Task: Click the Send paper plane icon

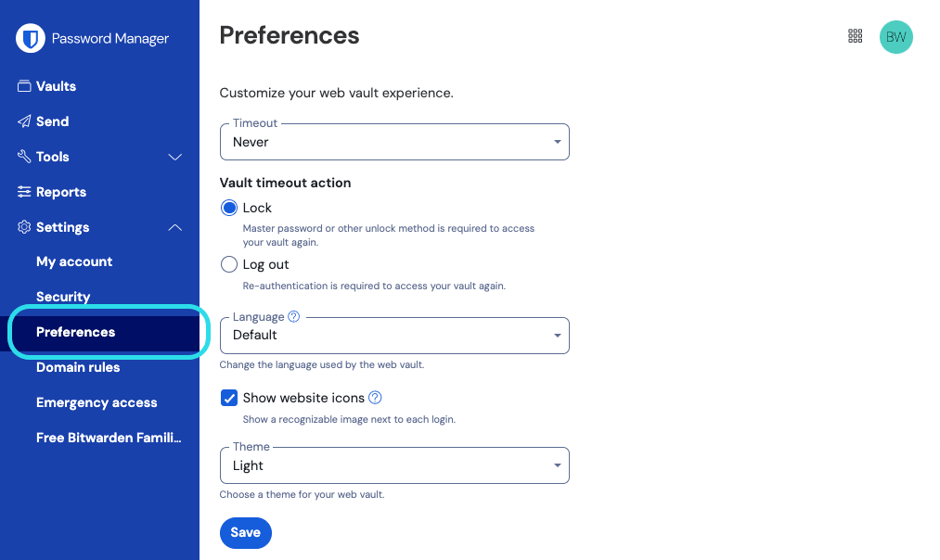Action: pos(25,121)
